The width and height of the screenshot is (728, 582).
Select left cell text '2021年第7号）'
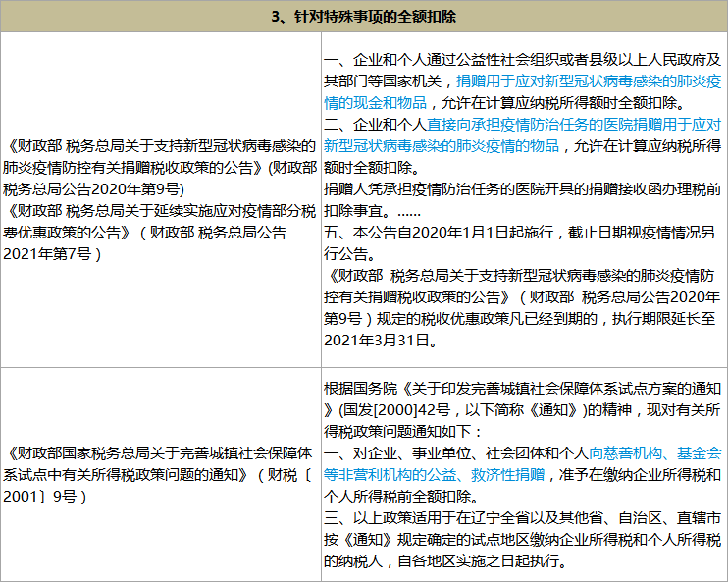pyautogui.click(x=52, y=254)
